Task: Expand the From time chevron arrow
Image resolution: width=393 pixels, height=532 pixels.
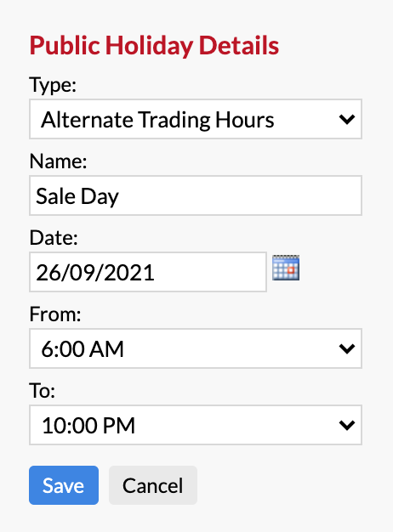Action: 347,348
